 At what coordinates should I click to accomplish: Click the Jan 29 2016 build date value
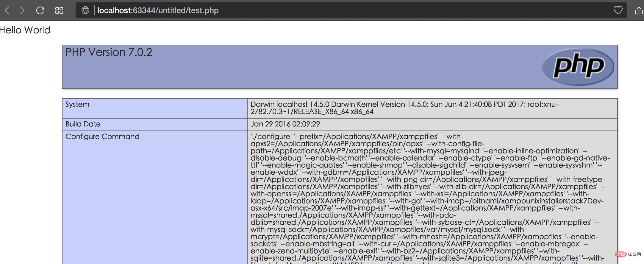coord(285,124)
